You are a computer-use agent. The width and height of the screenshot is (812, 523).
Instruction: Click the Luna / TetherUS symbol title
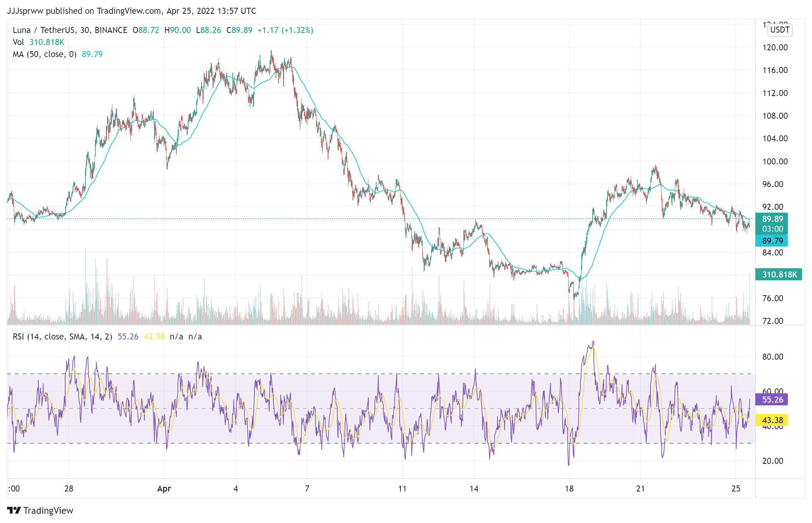tap(70, 30)
